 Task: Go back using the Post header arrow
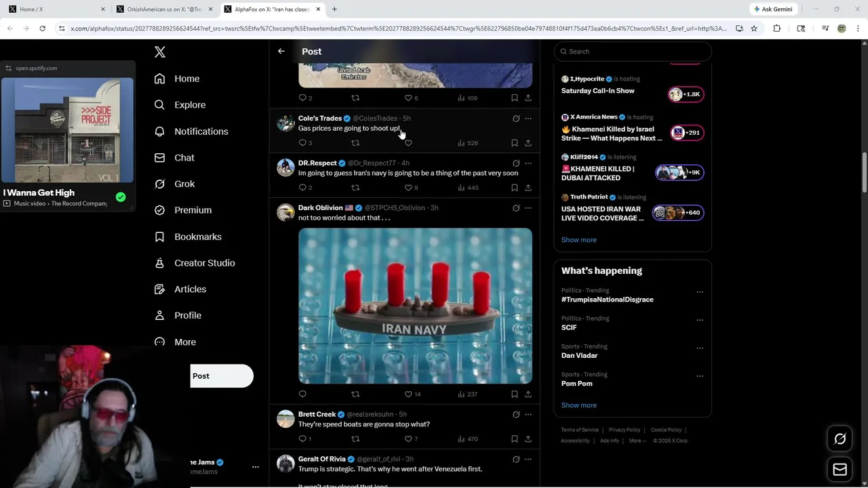pos(281,52)
